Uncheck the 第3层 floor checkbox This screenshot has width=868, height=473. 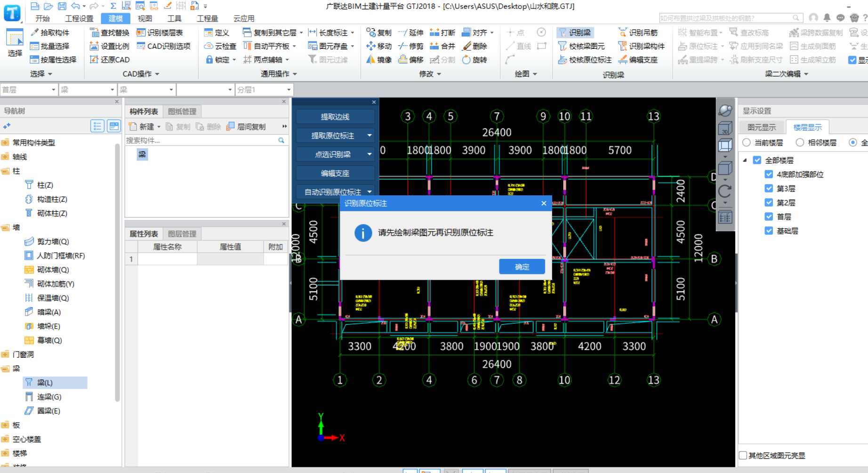pos(769,188)
